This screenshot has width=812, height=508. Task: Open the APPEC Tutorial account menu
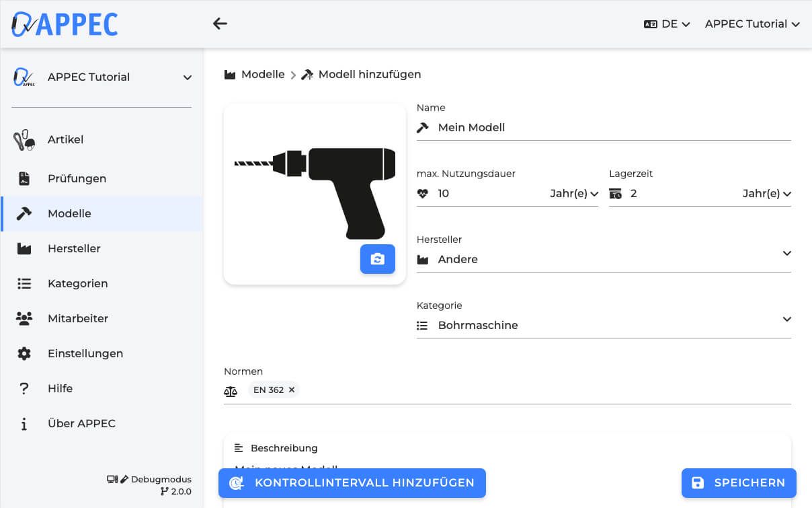click(x=752, y=24)
